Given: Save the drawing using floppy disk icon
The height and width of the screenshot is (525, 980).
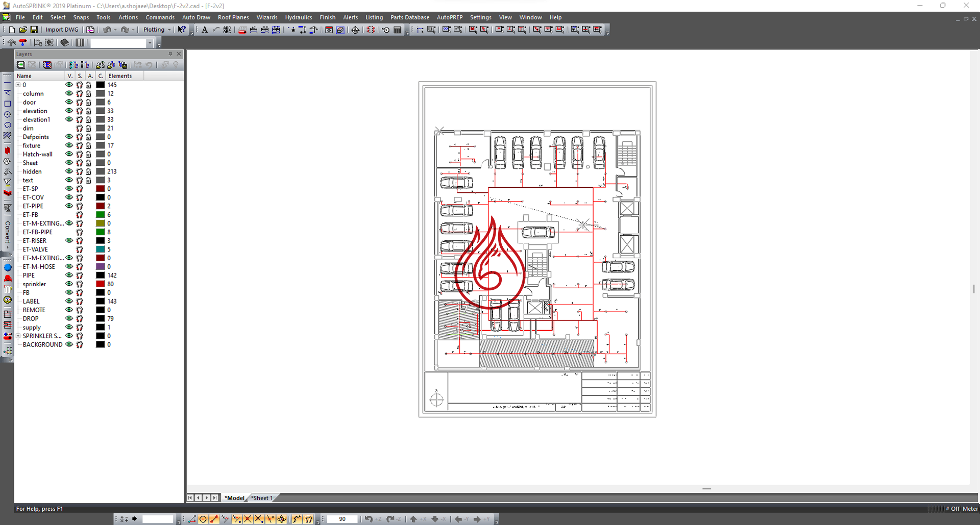Looking at the screenshot, I should pyautogui.click(x=34, y=30).
